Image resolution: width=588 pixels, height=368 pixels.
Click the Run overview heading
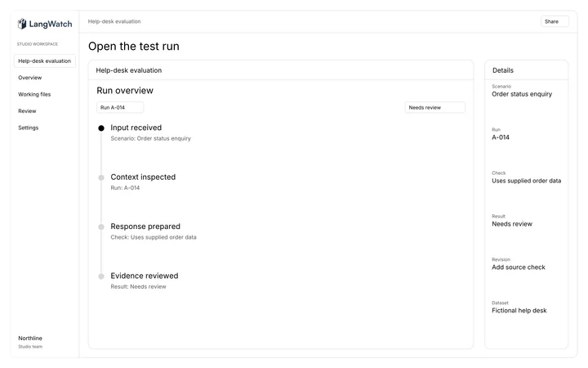(x=125, y=91)
